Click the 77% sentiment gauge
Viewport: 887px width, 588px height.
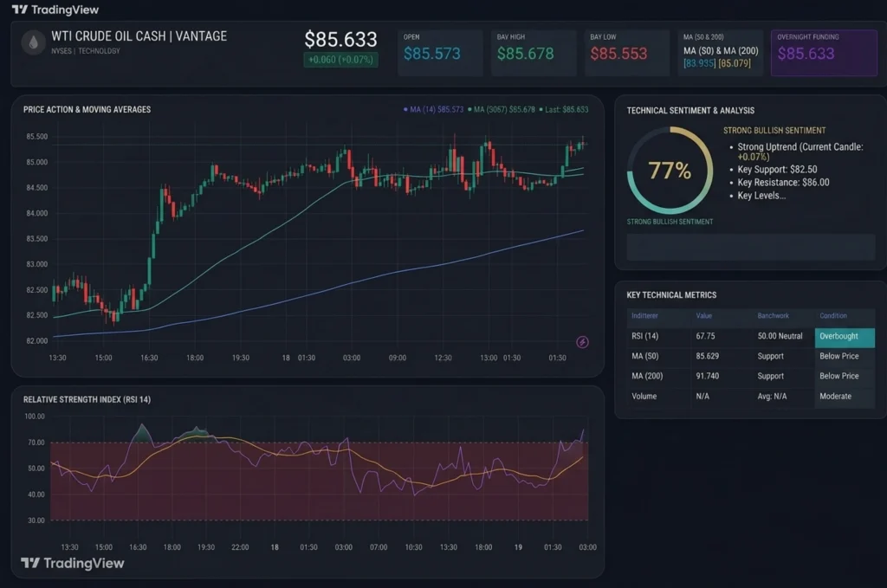pos(670,171)
